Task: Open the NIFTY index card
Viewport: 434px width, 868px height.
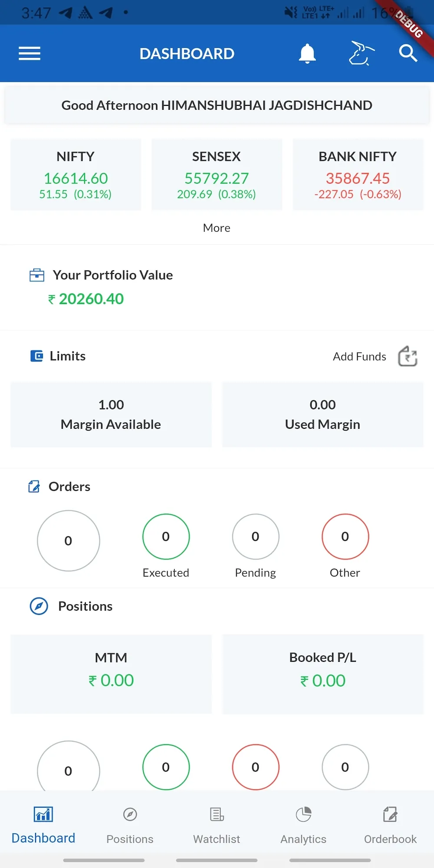Action: [x=76, y=174]
